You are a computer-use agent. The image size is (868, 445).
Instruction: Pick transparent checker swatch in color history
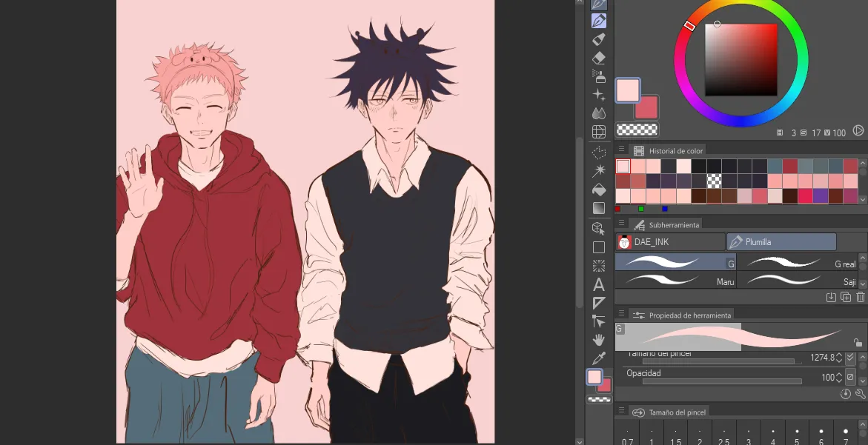(x=714, y=181)
